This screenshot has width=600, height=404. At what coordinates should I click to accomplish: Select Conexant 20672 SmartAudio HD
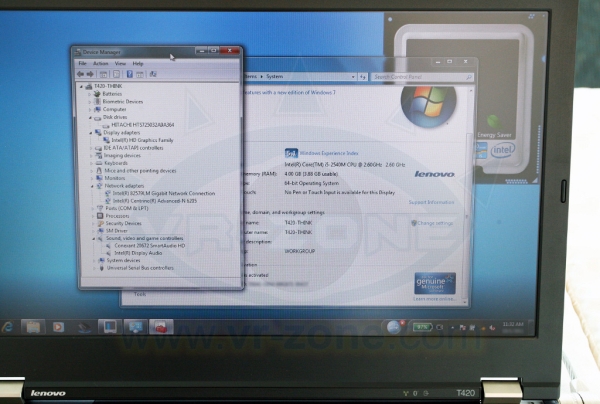(x=150, y=246)
